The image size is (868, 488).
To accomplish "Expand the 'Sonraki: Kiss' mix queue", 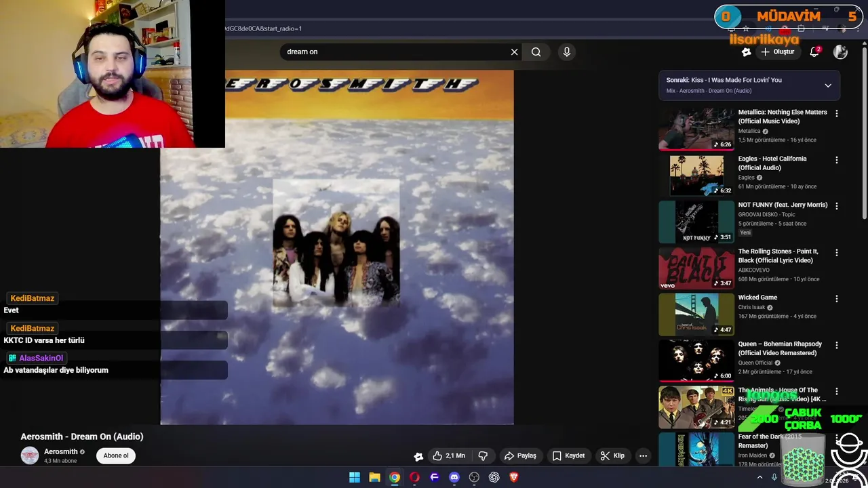I will click(828, 85).
